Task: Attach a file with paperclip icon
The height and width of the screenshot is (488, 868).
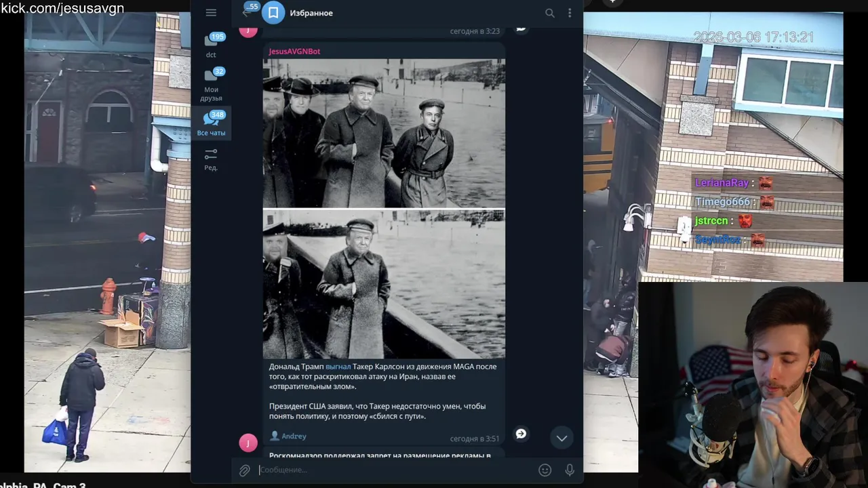Action: 245,470
